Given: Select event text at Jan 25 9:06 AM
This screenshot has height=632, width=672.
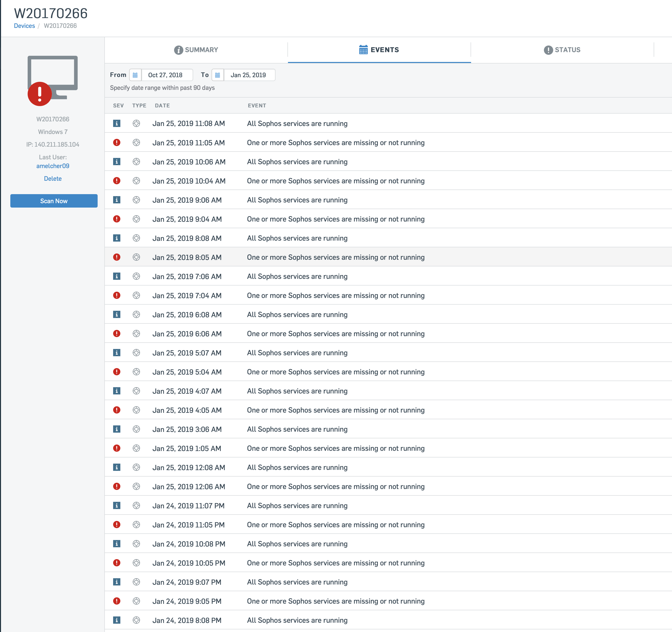Looking at the screenshot, I should [x=297, y=200].
